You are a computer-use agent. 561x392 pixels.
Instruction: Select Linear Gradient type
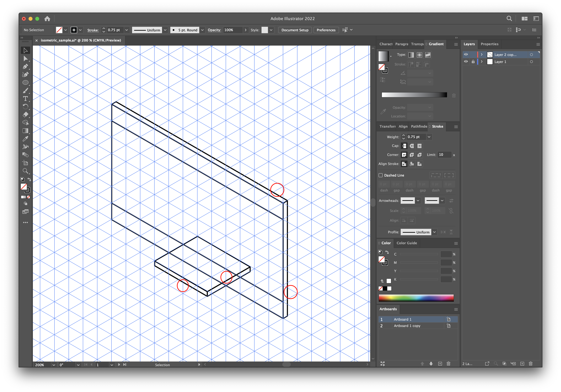[411, 55]
